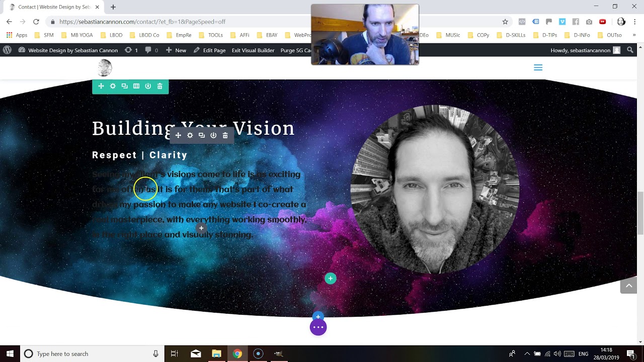Open the D-SKILLs bookmarks folder
Image resolution: width=644 pixels, height=362 pixels.
click(511, 35)
